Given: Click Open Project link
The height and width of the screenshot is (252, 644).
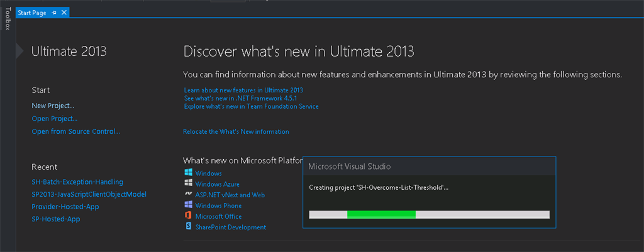Looking at the screenshot, I should 55,118.
